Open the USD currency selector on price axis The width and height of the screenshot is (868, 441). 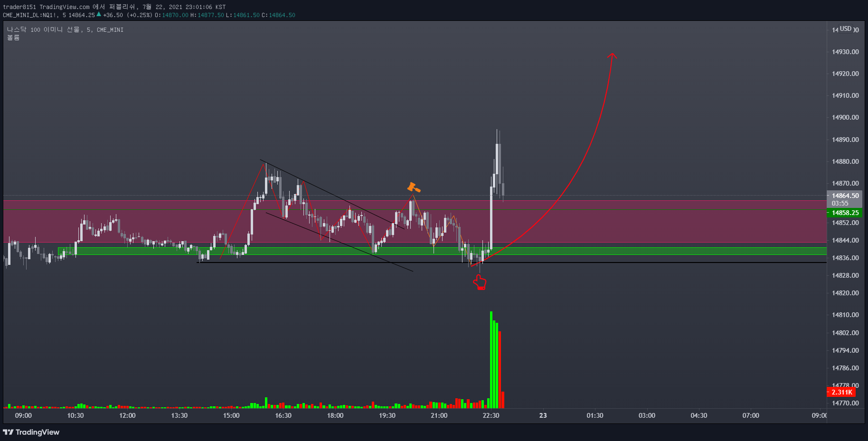click(846, 28)
